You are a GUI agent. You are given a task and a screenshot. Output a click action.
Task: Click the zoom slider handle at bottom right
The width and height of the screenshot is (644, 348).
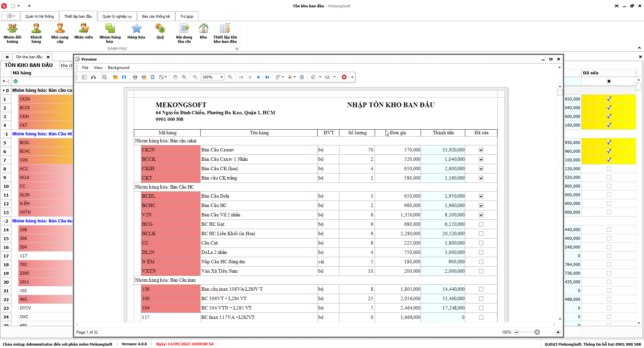[537, 332]
